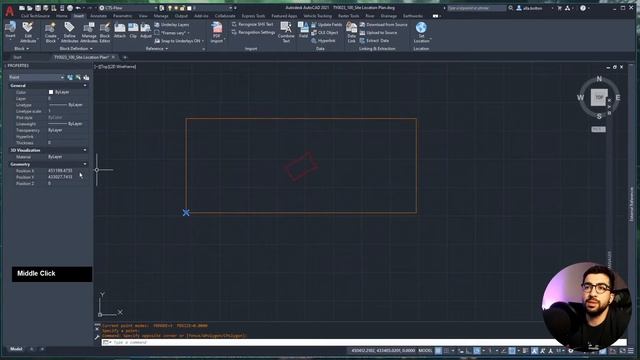Click the Insert block ribbon icon
The image size is (640, 360).
10,31
